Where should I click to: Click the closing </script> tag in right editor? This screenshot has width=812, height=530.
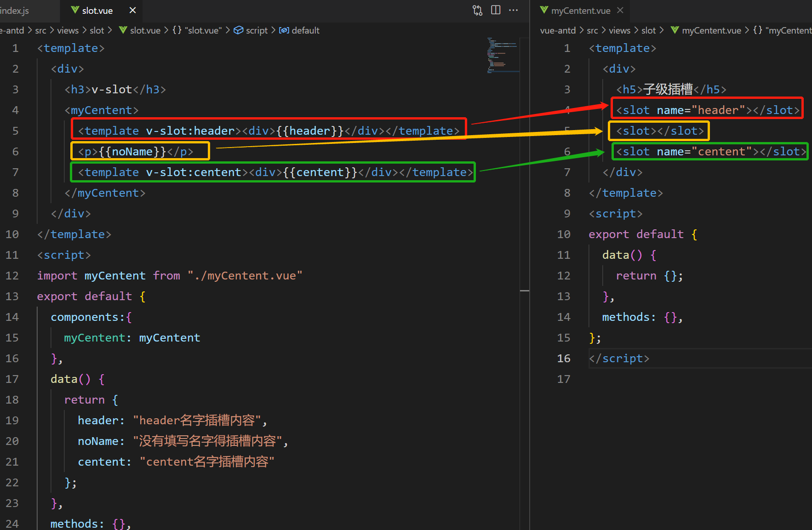point(619,359)
